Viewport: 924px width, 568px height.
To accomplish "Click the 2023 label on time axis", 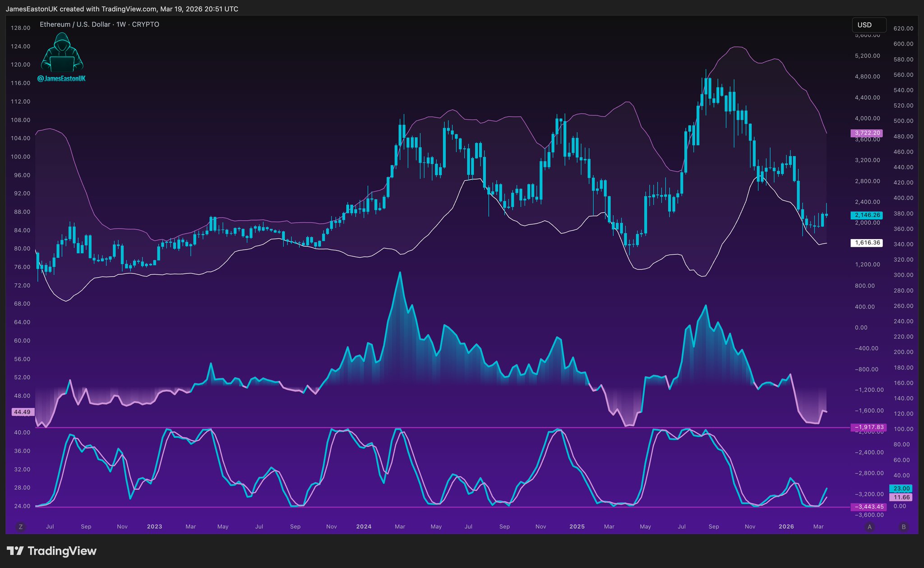I will [154, 526].
